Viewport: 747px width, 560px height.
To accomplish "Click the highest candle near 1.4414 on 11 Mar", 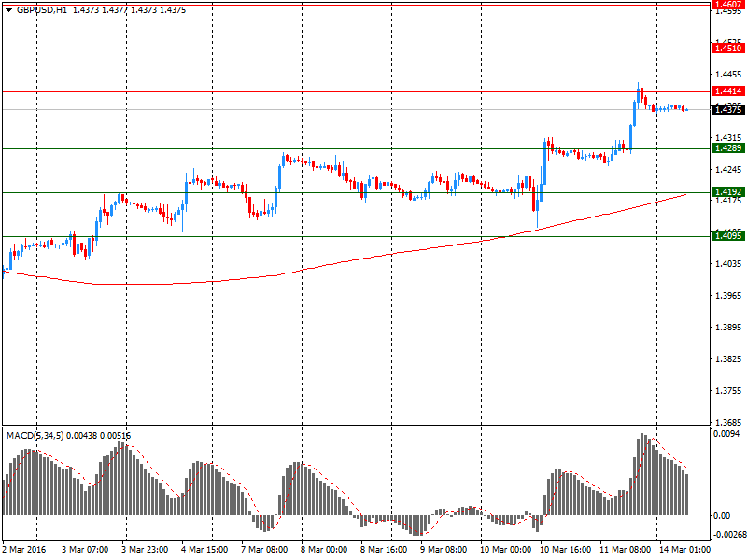I will tap(639, 94).
